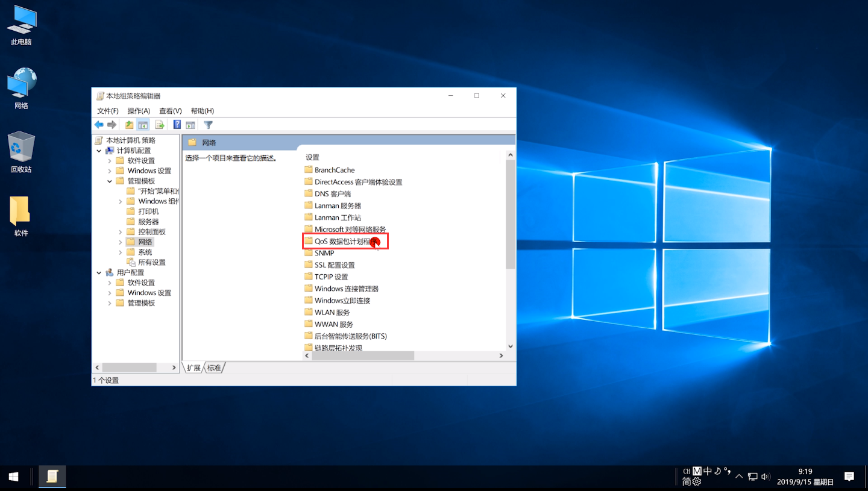868x491 pixels.
Task: Open the 文件(F) menu
Action: pyautogui.click(x=108, y=111)
